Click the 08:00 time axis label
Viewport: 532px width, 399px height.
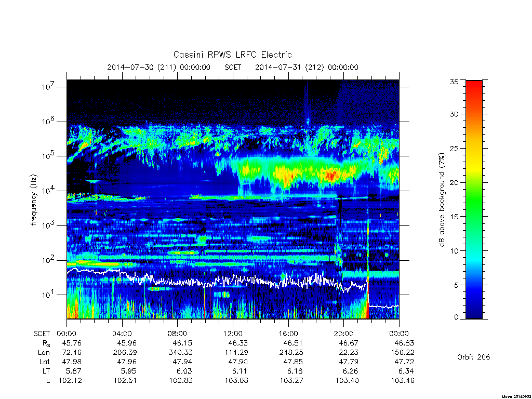[x=178, y=334]
